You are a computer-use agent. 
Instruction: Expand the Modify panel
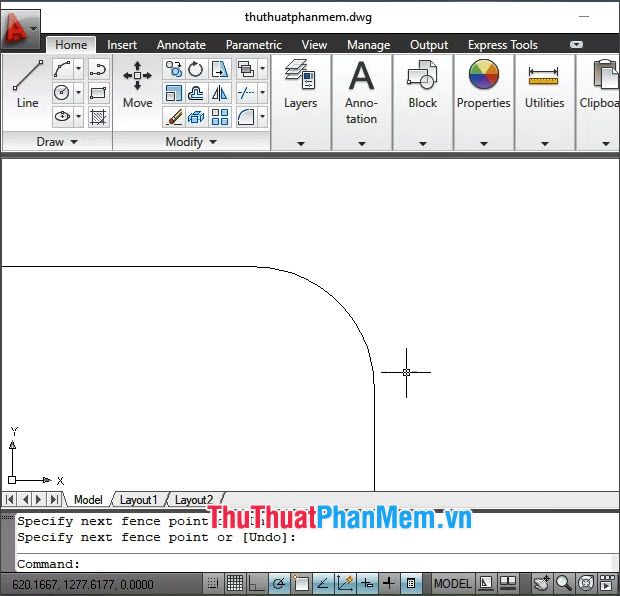(191, 142)
